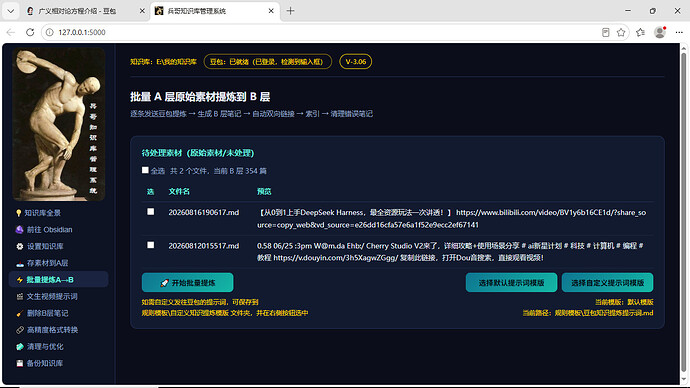Reload the current page
The image size is (690, 388).
pyautogui.click(x=30, y=32)
